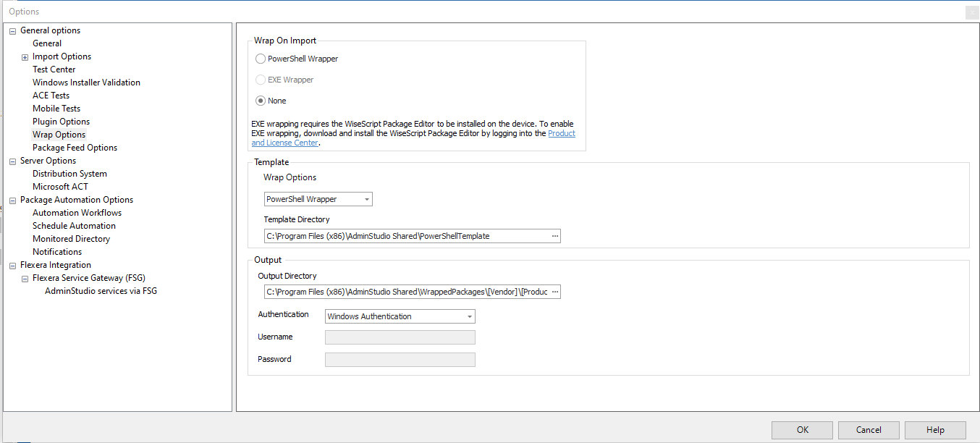Select the EXE Wrapper radio button
This screenshot has height=443, width=980.
point(260,80)
